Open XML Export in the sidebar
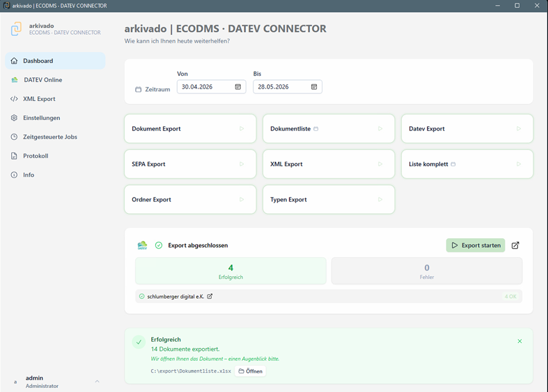 pos(55,99)
